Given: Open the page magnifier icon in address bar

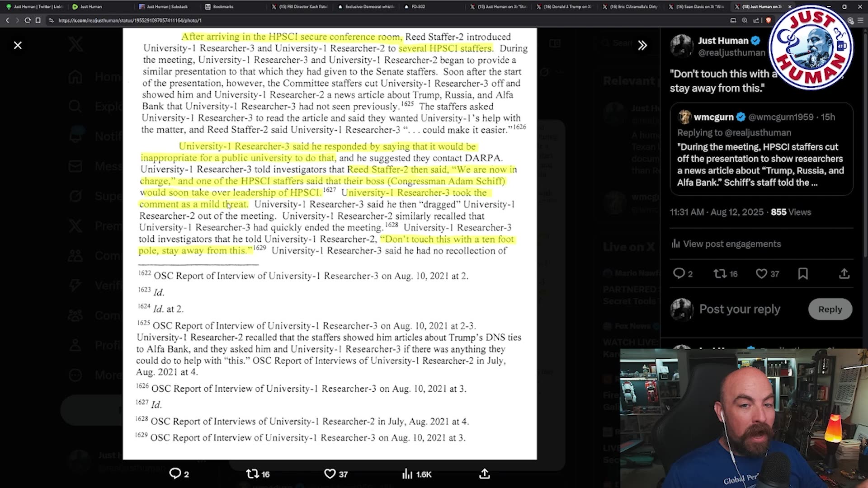Looking at the screenshot, I should tap(744, 20).
